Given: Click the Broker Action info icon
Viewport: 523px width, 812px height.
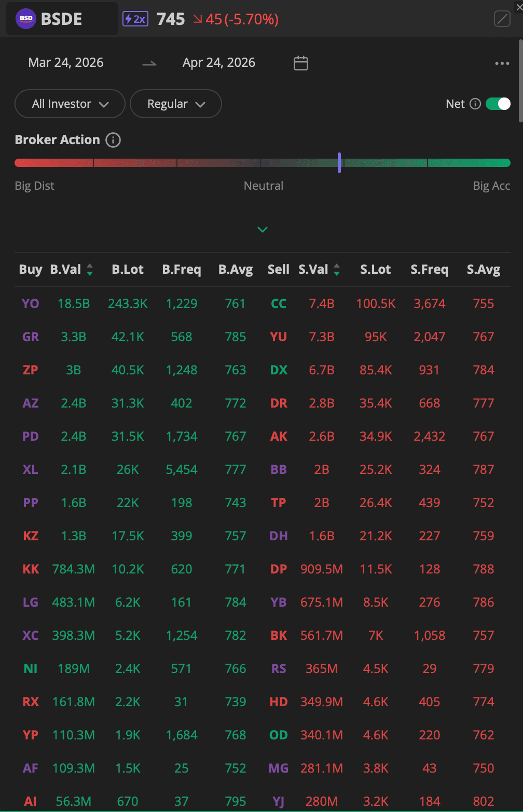Looking at the screenshot, I should pyautogui.click(x=113, y=140).
